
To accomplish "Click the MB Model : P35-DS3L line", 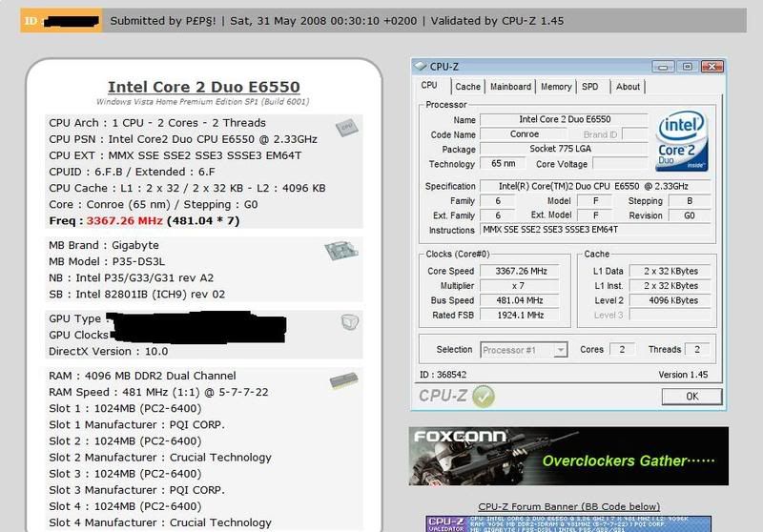I will pyautogui.click(x=107, y=261).
